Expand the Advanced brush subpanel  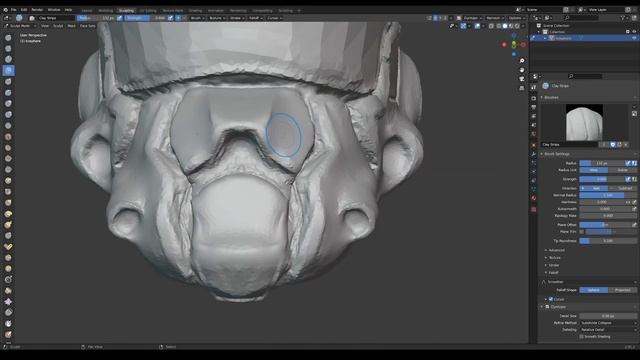(x=556, y=250)
